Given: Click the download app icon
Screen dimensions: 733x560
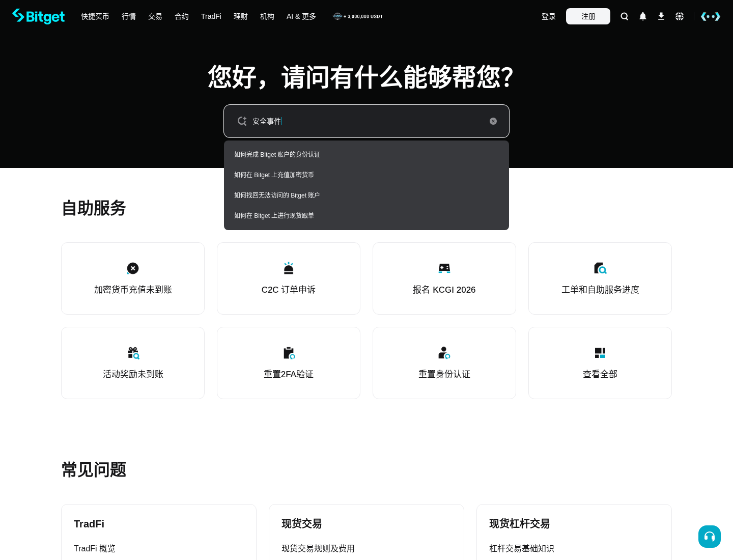Looking at the screenshot, I should [x=661, y=16].
